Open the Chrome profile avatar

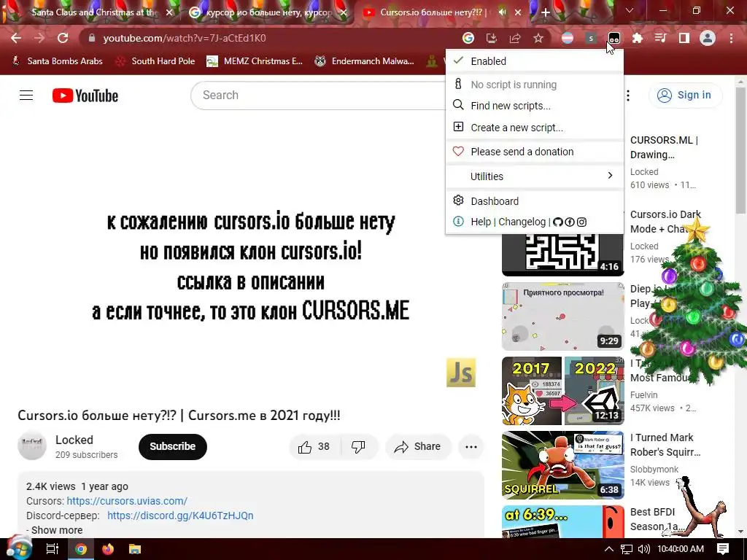pos(708,38)
